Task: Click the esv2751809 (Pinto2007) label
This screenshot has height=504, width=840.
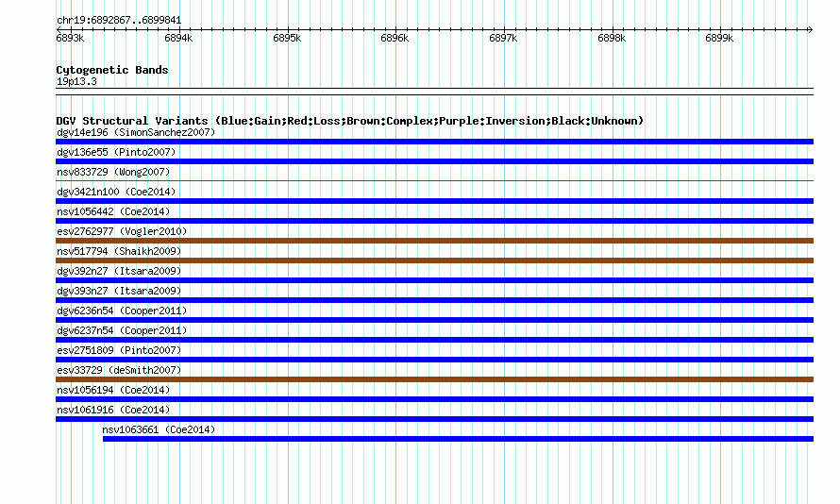Action: (x=119, y=350)
